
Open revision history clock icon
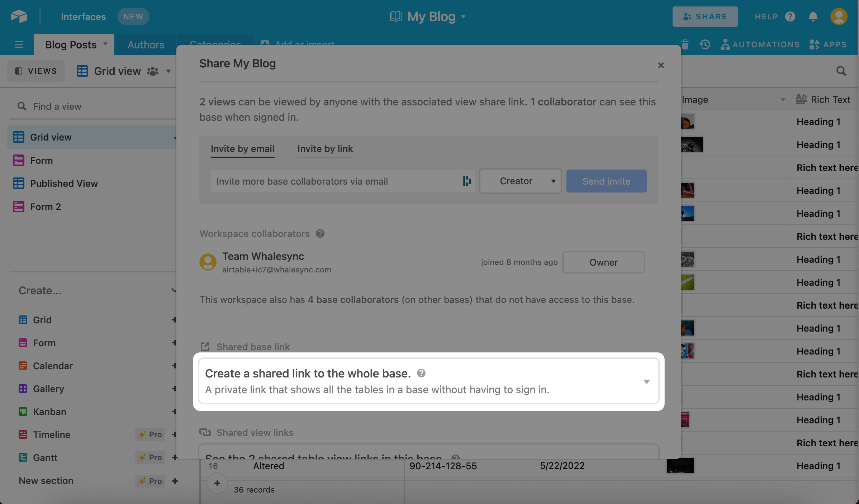[705, 44]
